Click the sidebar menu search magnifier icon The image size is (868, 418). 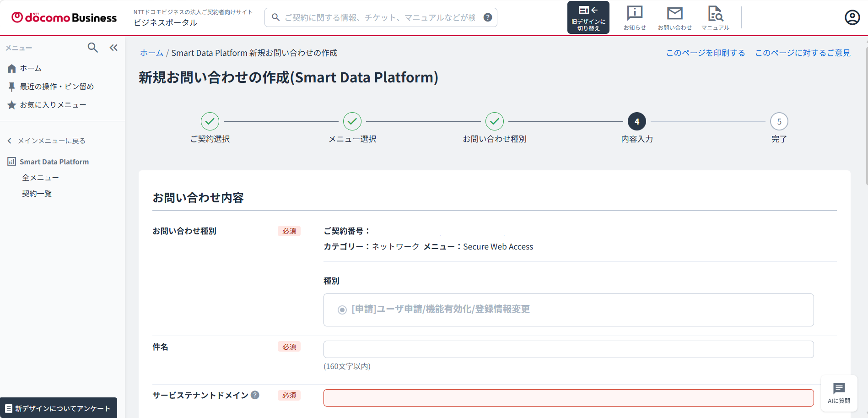pos(92,48)
